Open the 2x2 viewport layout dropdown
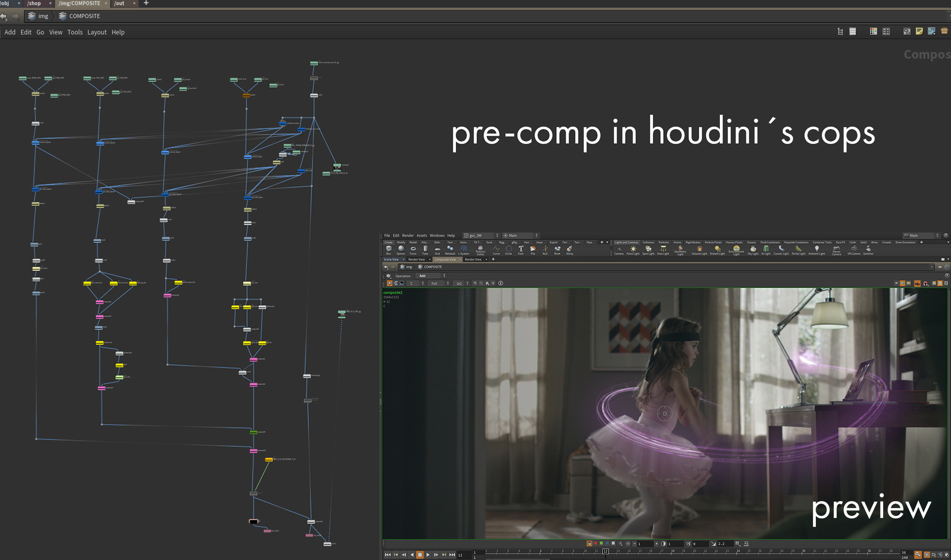The width and height of the screenshot is (951, 560). [x=461, y=283]
